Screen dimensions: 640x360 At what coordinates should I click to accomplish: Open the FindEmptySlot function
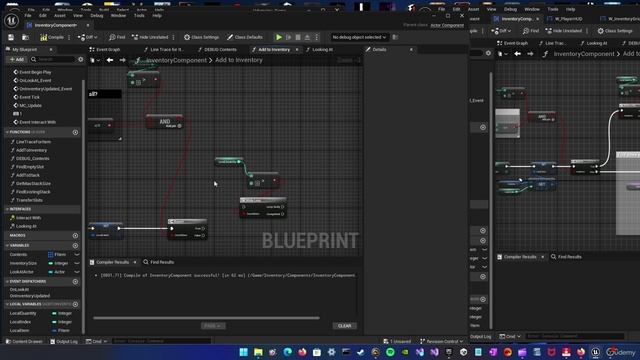point(30,167)
